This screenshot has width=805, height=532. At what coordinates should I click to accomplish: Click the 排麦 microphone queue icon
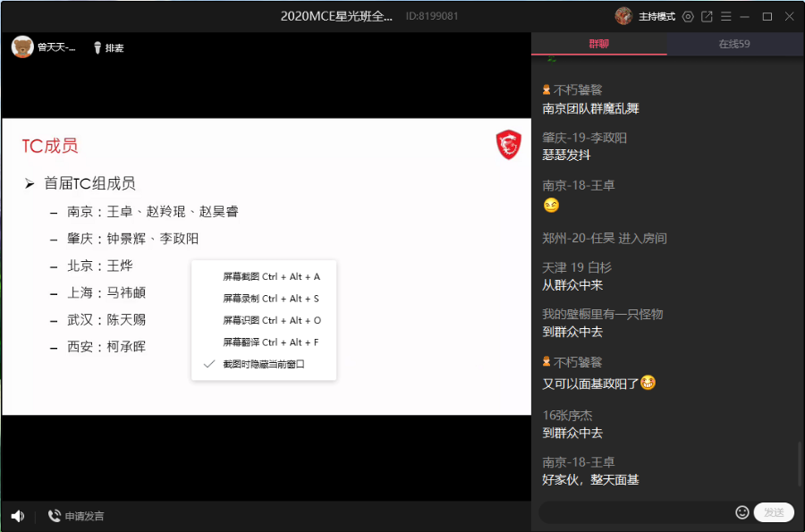(98, 47)
